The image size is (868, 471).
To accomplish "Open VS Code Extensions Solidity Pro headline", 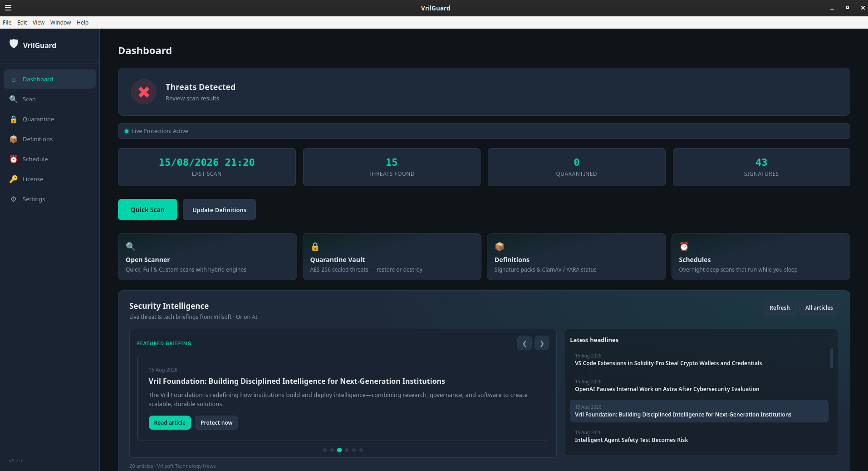I will tap(699, 360).
